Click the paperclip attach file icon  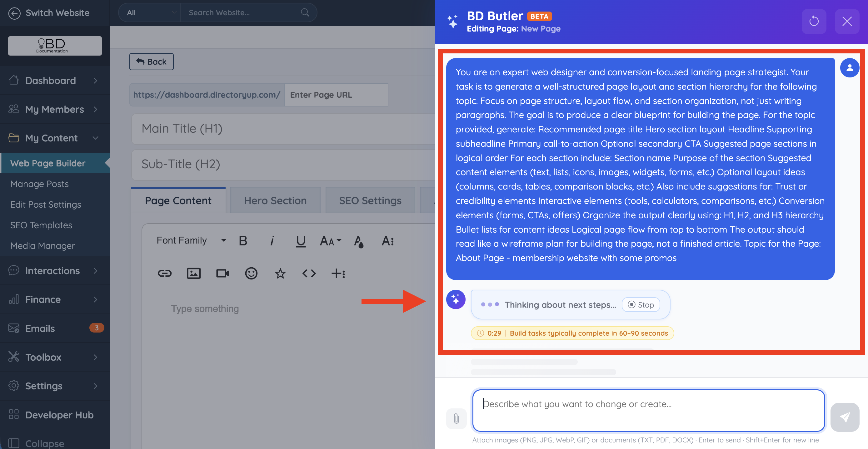[x=456, y=418]
